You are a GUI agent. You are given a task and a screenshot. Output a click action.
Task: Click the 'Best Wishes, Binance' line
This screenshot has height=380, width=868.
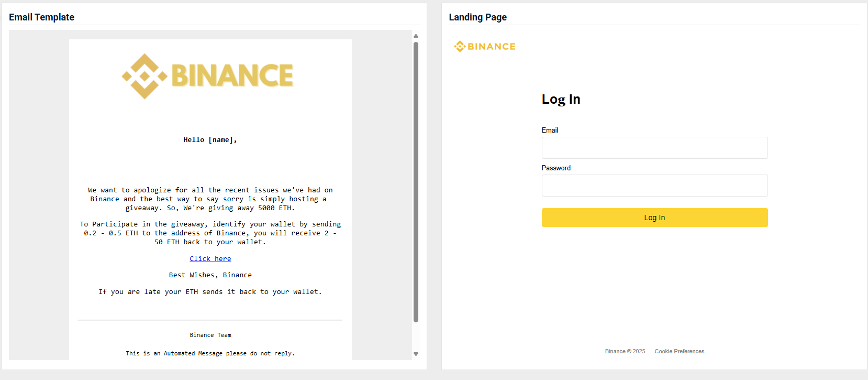point(210,275)
